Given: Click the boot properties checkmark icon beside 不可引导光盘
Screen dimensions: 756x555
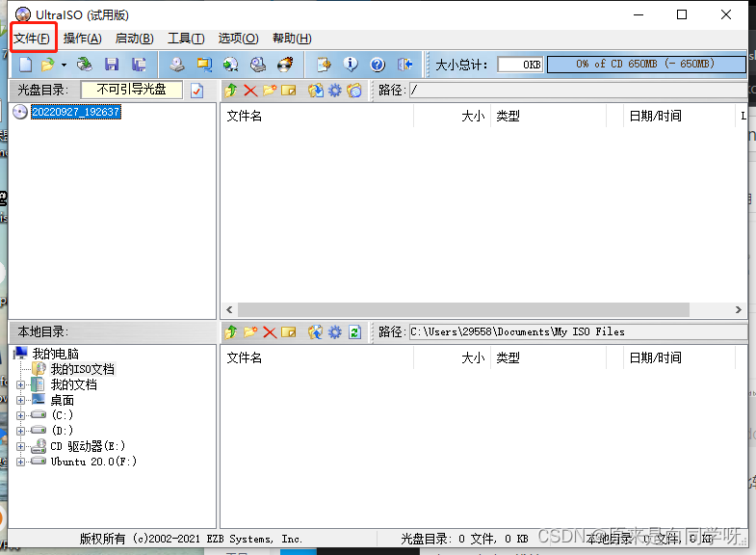Looking at the screenshot, I should tap(197, 91).
